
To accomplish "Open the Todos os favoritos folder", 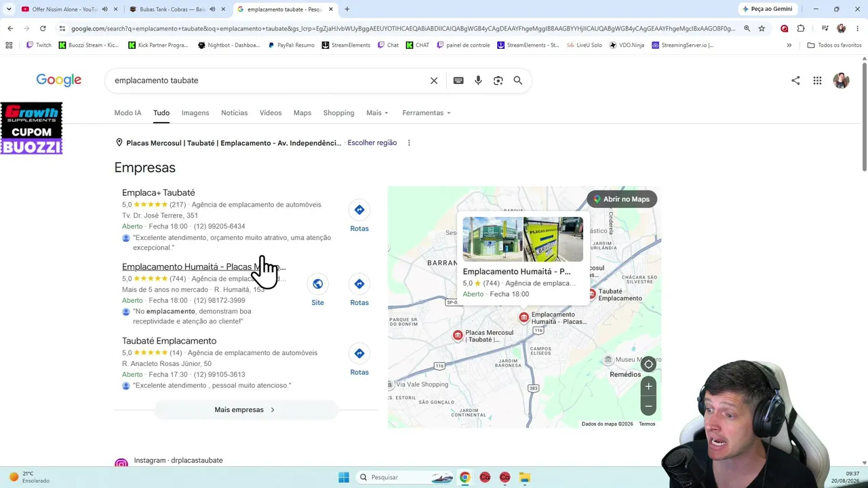I will pyautogui.click(x=834, y=45).
